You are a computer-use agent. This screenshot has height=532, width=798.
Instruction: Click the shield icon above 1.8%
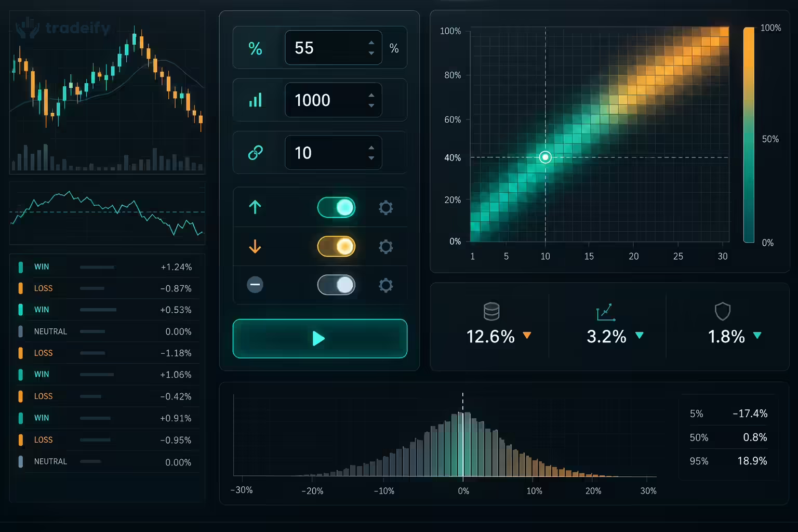tap(723, 311)
